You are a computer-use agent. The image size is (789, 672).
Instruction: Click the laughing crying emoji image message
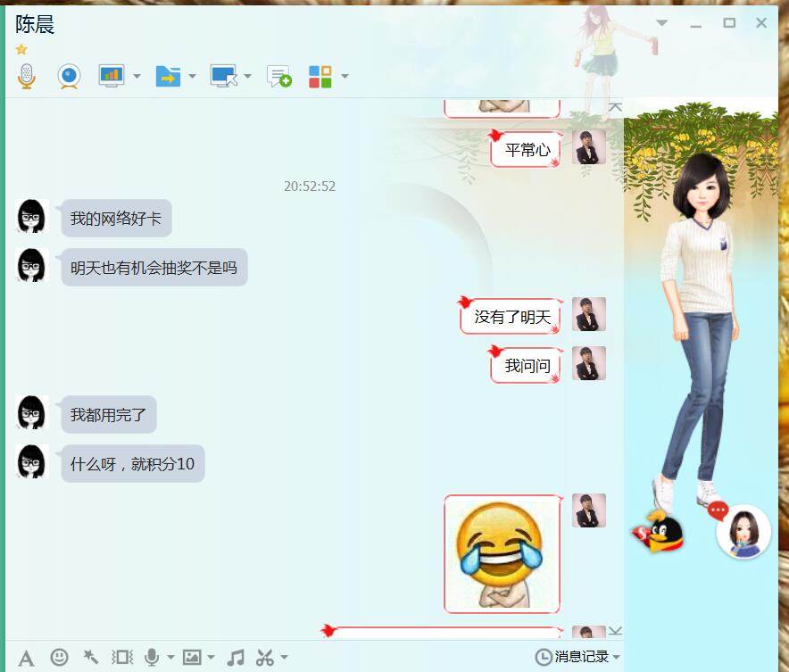[x=501, y=554]
